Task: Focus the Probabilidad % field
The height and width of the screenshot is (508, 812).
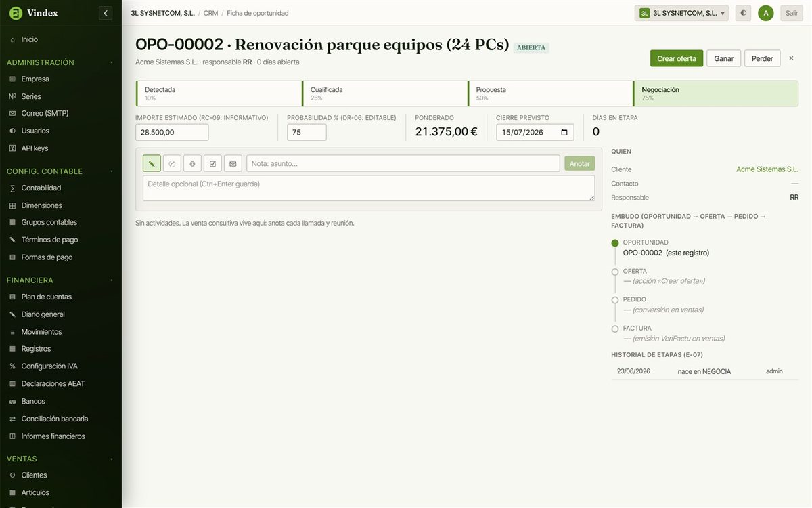Action: tap(307, 132)
